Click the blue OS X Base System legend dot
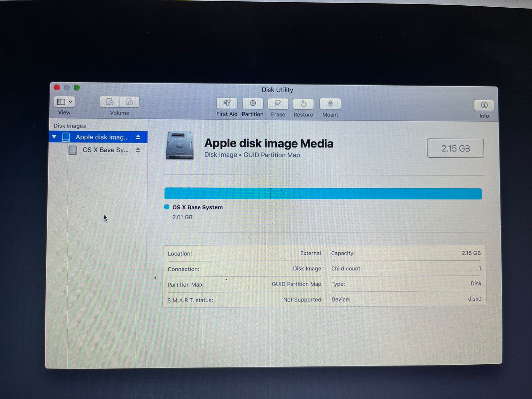 coord(167,207)
